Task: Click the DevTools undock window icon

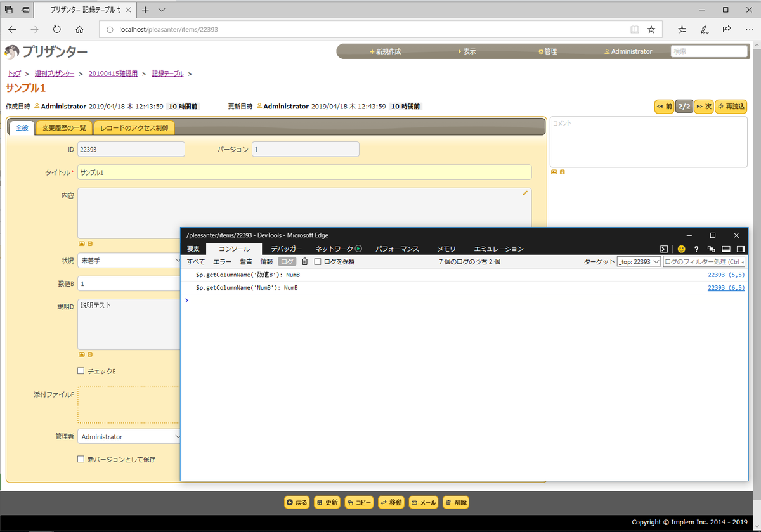Action: (x=711, y=249)
